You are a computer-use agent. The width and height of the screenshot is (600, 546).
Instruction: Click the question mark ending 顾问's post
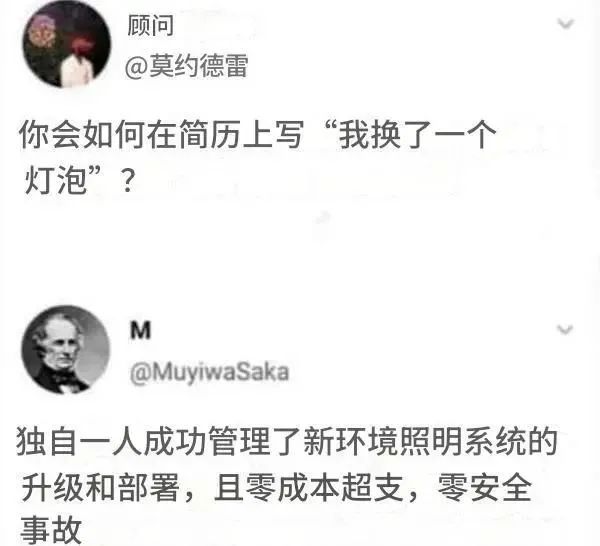coord(127,181)
